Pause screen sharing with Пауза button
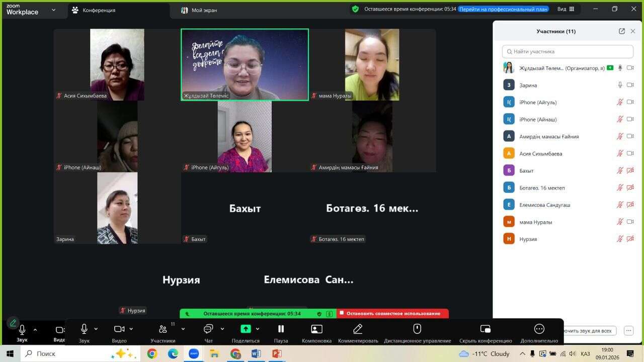The height and width of the screenshot is (362, 644). (281, 329)
